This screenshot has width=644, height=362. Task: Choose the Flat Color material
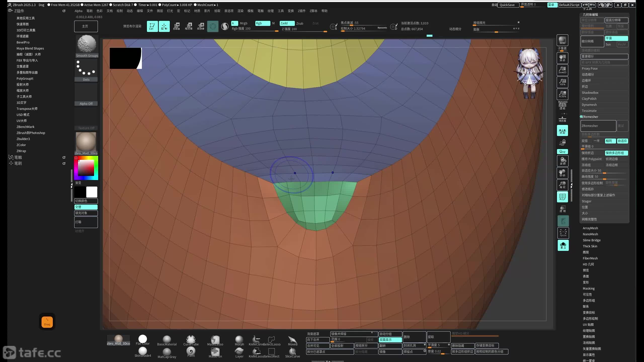point(143,340)
